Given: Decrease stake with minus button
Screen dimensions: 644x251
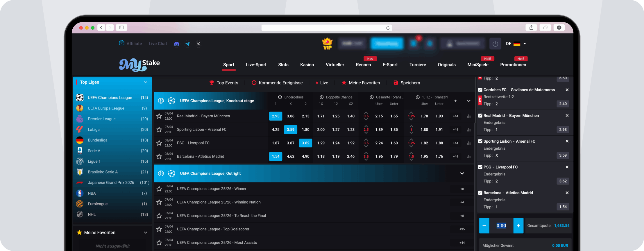Looking at the screenshot, I should 484,226.
